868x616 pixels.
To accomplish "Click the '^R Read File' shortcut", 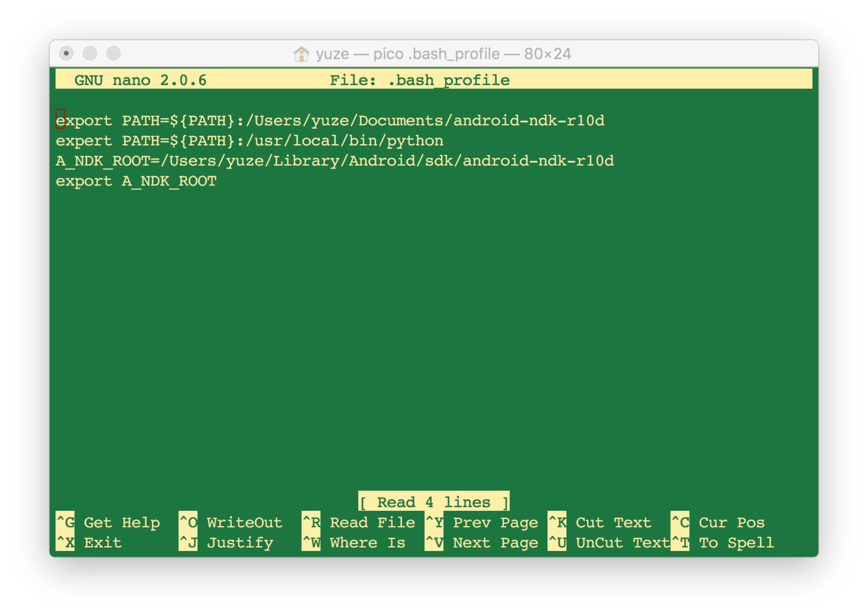I will click(x=359, y=523).
